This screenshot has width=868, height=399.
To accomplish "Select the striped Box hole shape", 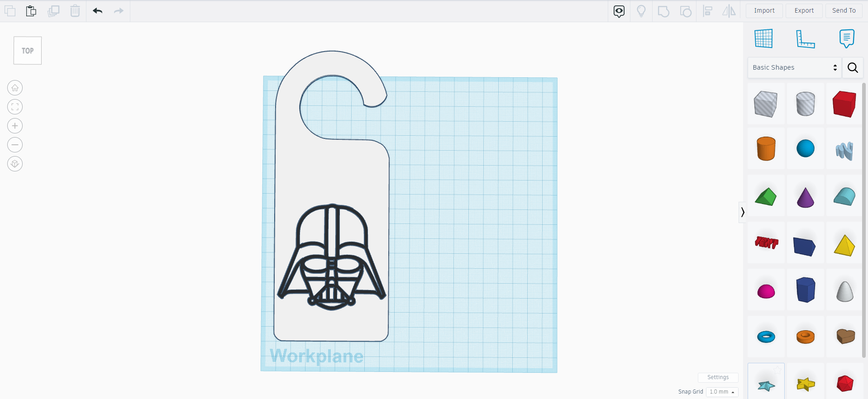I will click(766, 104).
